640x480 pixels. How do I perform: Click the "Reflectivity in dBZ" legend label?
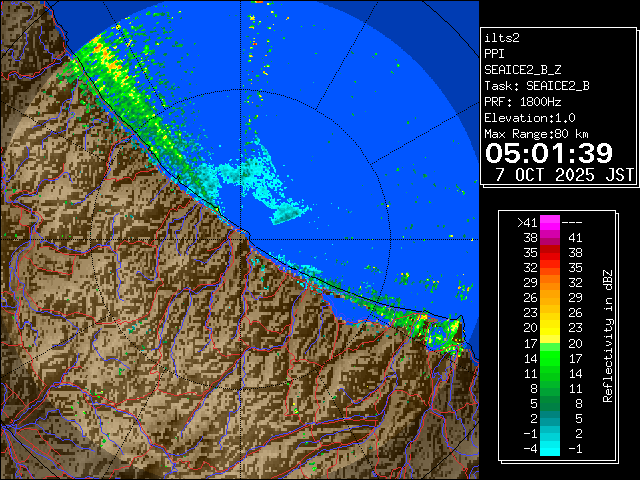point(607,335)
